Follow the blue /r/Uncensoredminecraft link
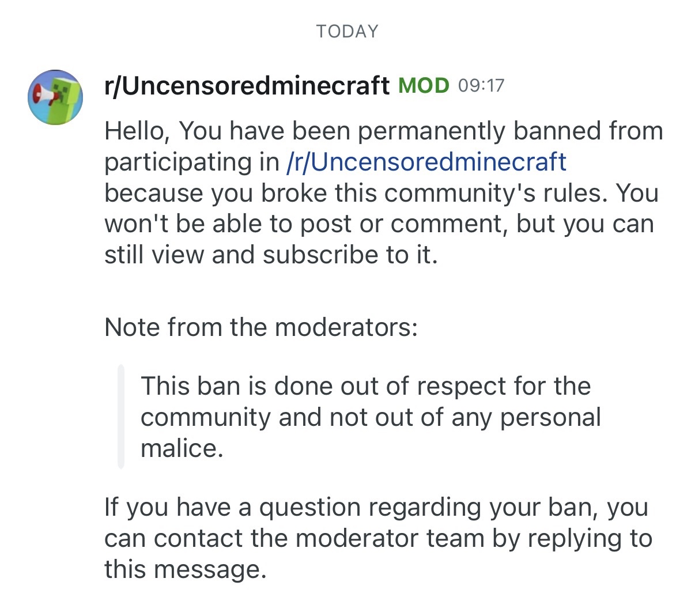This screenshot has height=616, width=695. 426,162
